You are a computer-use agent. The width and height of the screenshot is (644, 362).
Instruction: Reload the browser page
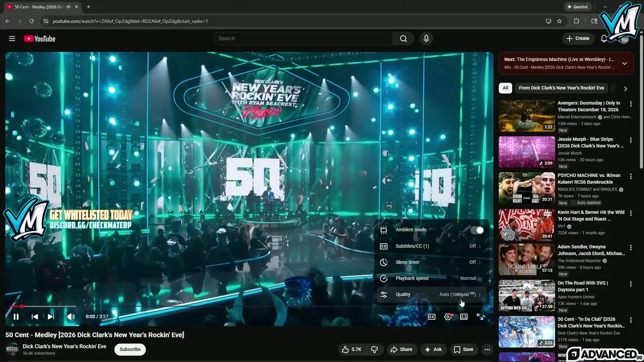click(x=31, y=21)
